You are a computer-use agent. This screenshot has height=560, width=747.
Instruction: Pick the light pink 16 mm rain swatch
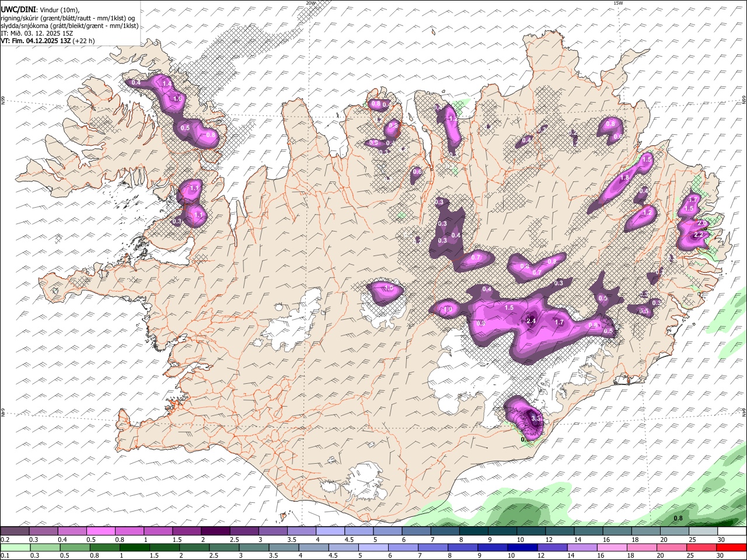tap(612, 547)
